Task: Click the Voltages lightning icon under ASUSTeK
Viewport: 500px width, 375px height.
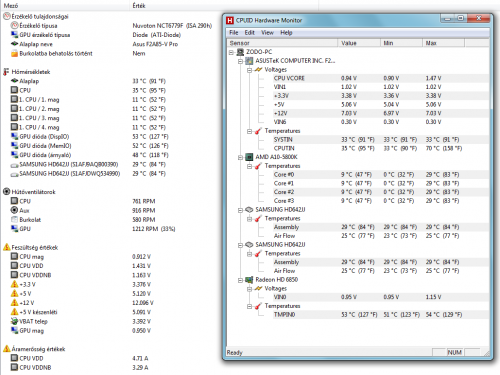Action: pos(258,70)
